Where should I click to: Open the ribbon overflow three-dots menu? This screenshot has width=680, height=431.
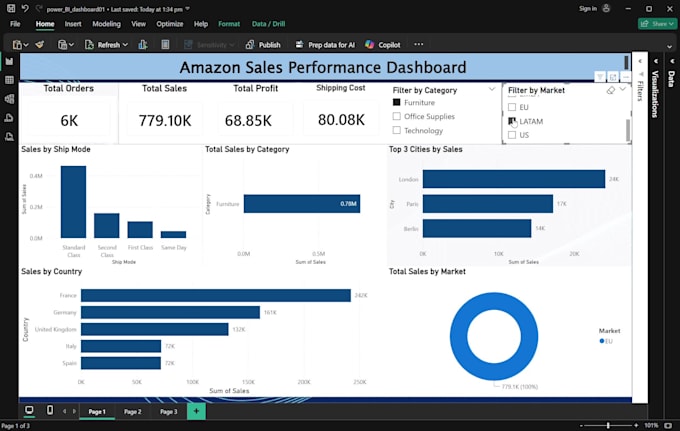tap(418, 44)
